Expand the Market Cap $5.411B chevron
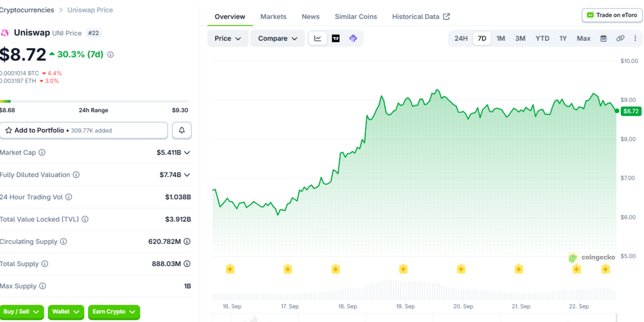 click(187, 152)
